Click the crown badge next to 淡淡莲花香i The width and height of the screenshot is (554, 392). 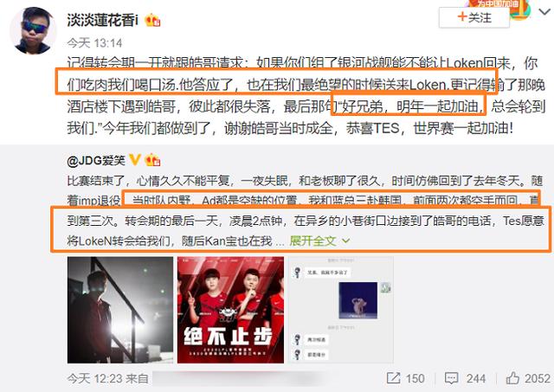point(152,20)
